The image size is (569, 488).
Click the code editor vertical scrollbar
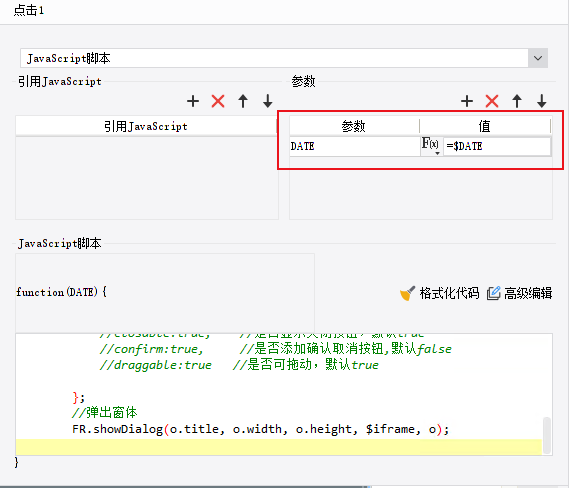point(547,435)
